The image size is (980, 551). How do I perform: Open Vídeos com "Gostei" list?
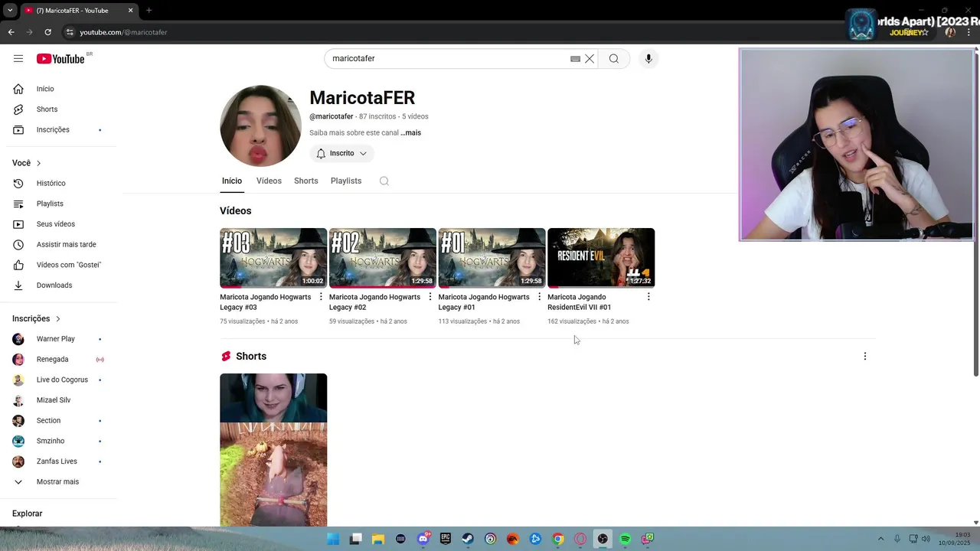click(x=58, y=265)
